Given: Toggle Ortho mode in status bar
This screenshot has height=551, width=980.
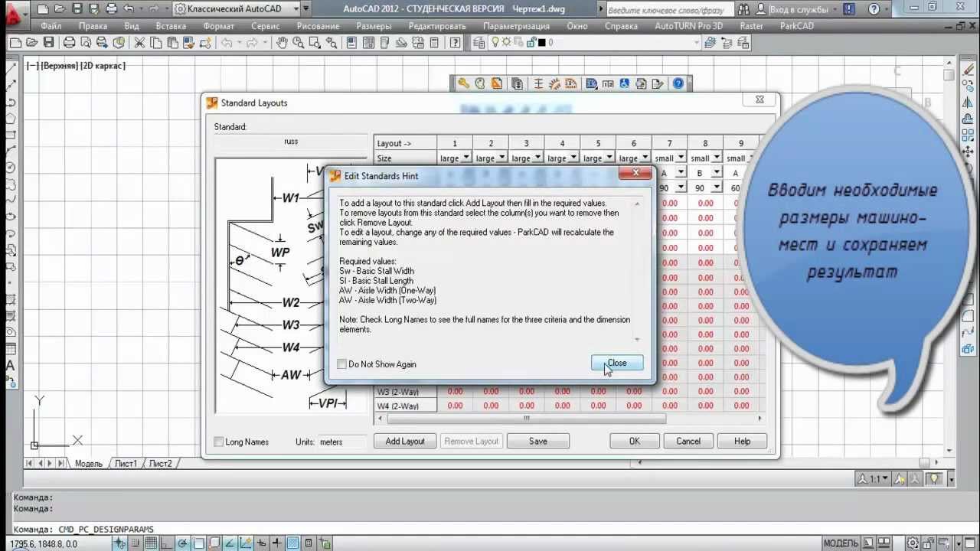Looking at the screenshot, I should point(168,543).
